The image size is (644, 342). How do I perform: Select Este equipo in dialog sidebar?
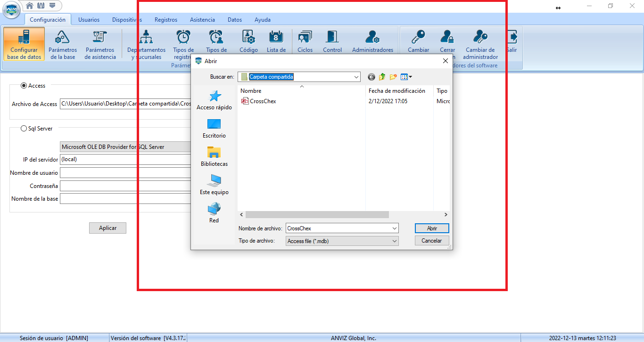tap(215, 185)
